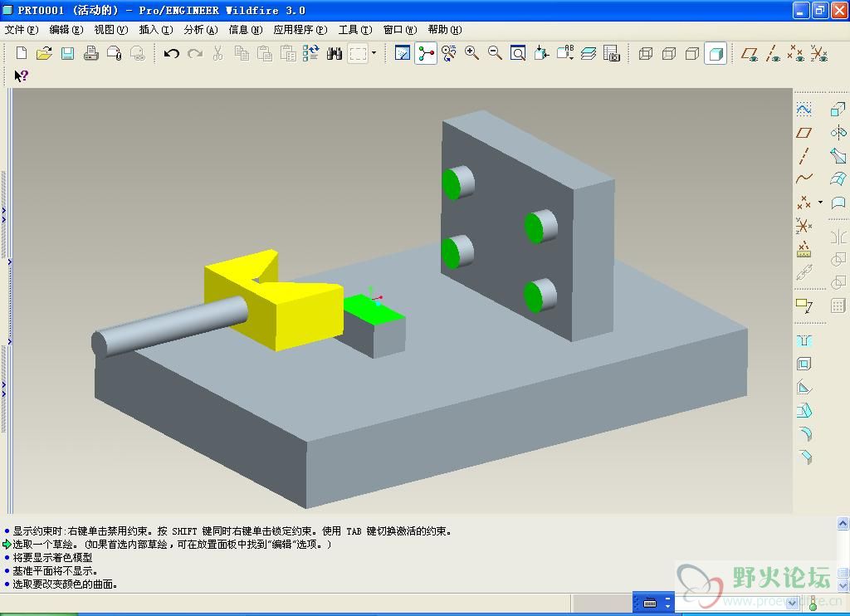Click the refit model to window icon
This screenshot has width=850, height=616.
point(518,53)
